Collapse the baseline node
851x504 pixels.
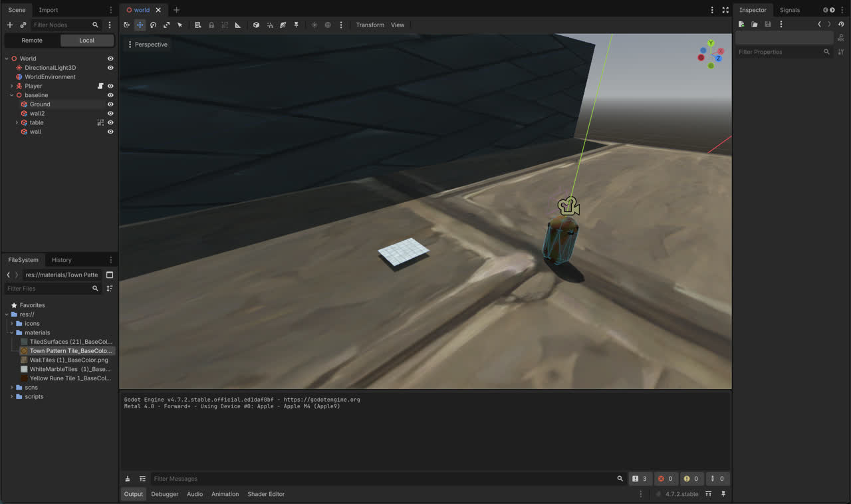pos(11,95)
